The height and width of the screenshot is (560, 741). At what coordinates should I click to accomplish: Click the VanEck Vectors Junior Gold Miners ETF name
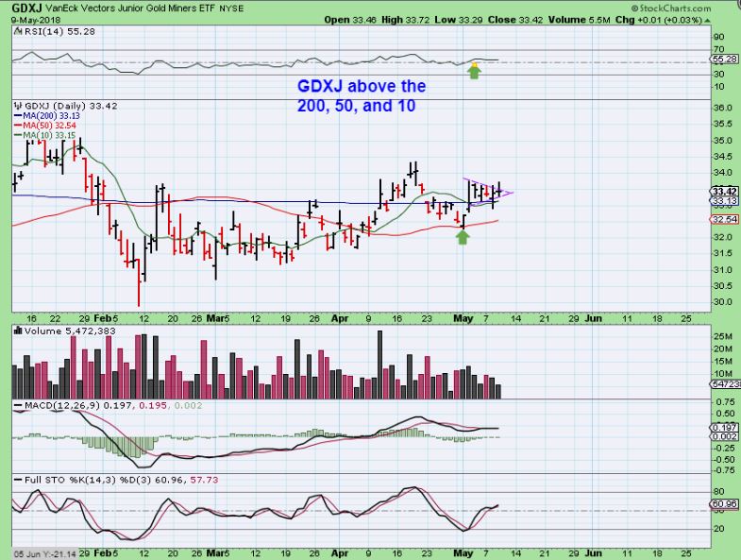pos(128,8)
